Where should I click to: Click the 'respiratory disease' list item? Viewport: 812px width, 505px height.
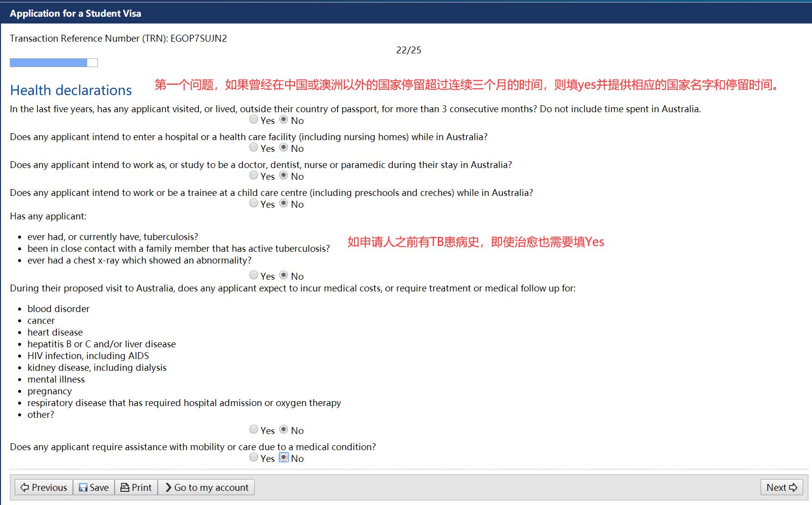click(x=184, y=403)
